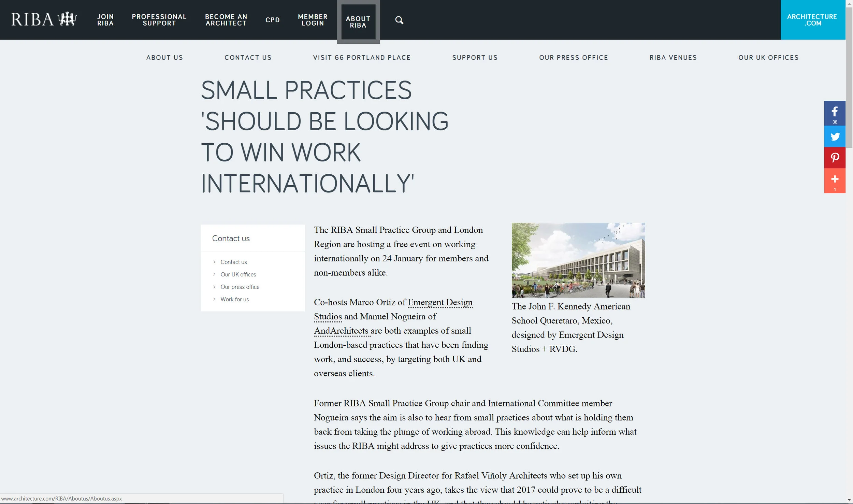This screenshot has width=853, height=504.
Task: Click the Small Practices article headline
Action: 324,136
